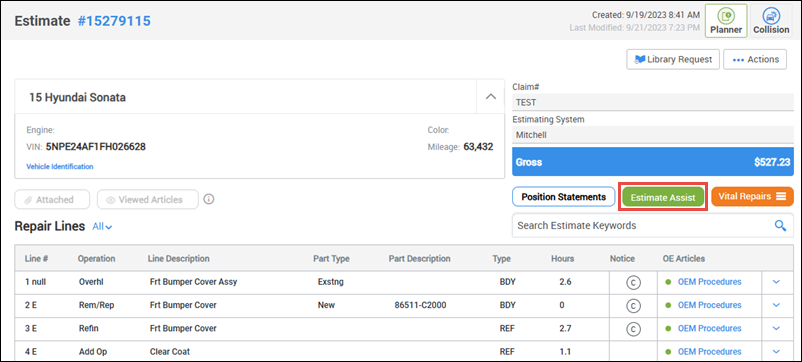This screenshot has height=362, width=802.
Task: Click the notice C icon for line 1
Action: tap(633, 282)
